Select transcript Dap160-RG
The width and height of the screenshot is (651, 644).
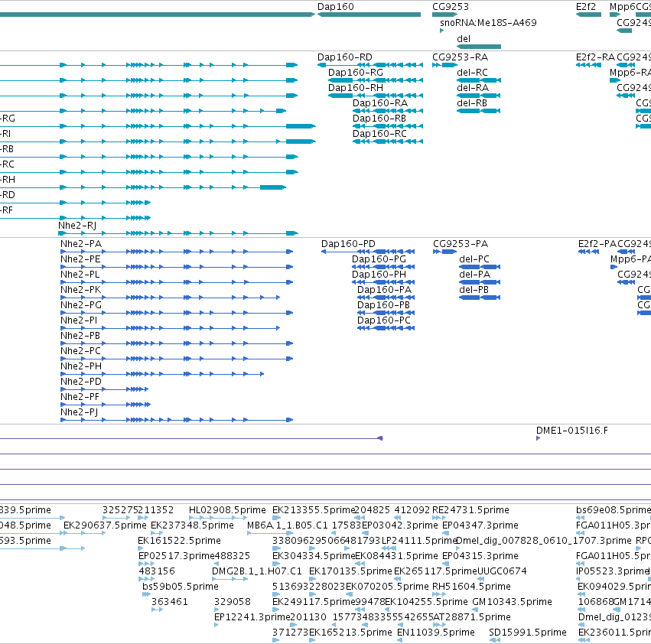[356, 72]
